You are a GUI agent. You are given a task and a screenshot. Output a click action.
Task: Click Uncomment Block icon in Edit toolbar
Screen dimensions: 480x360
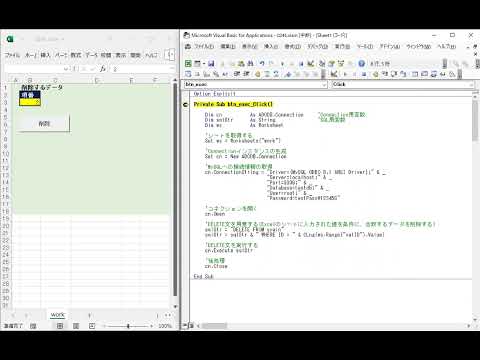tap(276, 74)
